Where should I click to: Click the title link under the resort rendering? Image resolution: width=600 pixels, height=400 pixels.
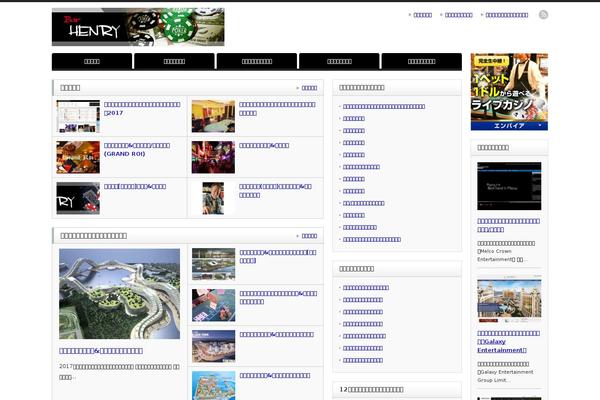(x=101, y=351)
